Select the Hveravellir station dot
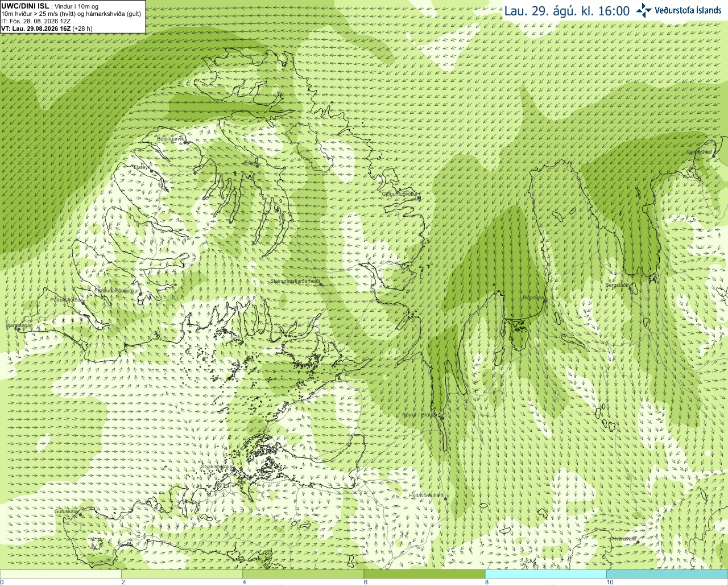Screen dimensions: 728x586 click(x=638, y=542)
